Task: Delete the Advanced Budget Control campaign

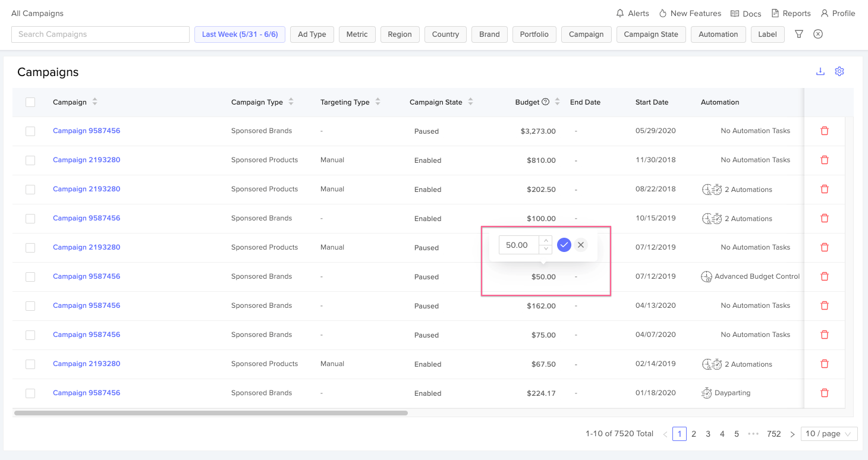Action: (825, 276)
